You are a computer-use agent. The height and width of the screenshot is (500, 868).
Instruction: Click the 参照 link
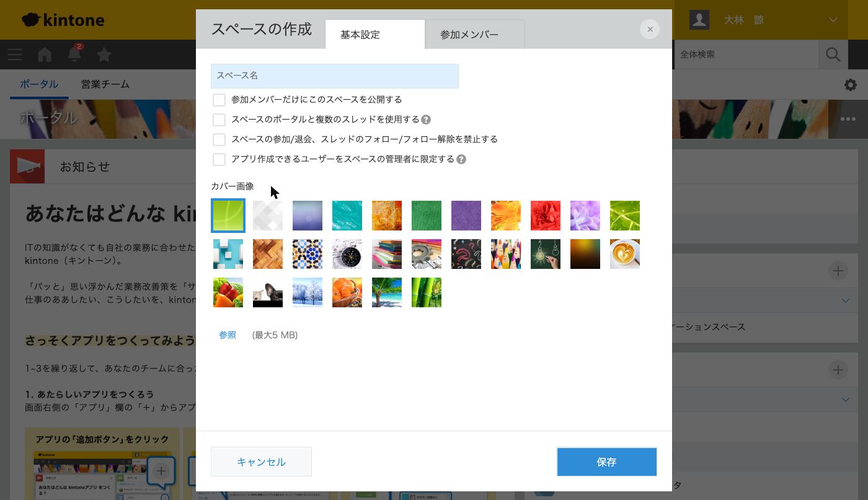228,335
